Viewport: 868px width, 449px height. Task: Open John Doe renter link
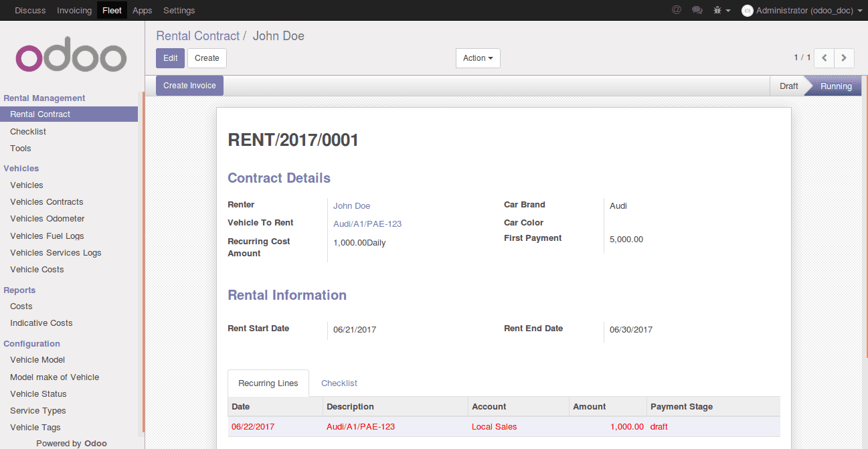(352, 206)
